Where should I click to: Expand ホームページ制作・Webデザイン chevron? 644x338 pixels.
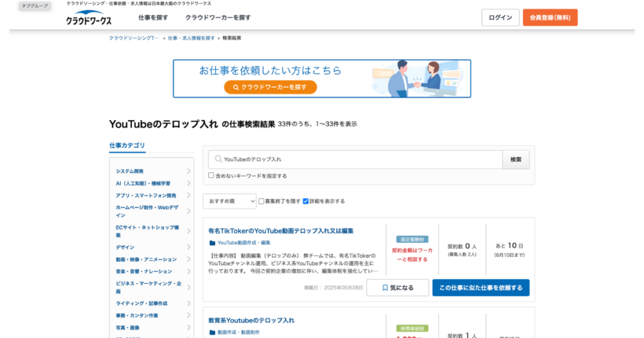pyautogui.click(x=189, y=211)
